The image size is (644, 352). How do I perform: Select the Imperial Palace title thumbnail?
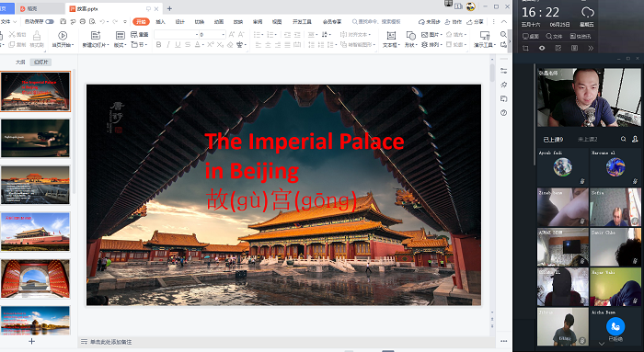(36, 92)
